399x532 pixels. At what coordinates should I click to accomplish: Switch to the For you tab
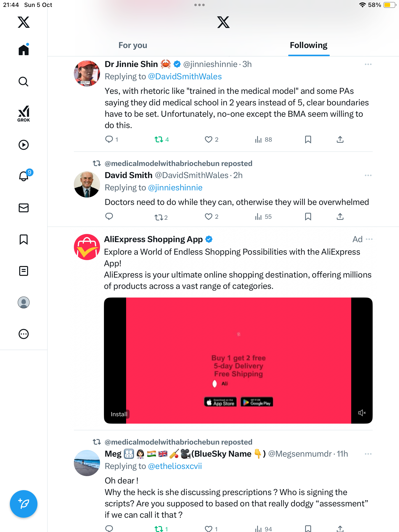pos(133,45)
